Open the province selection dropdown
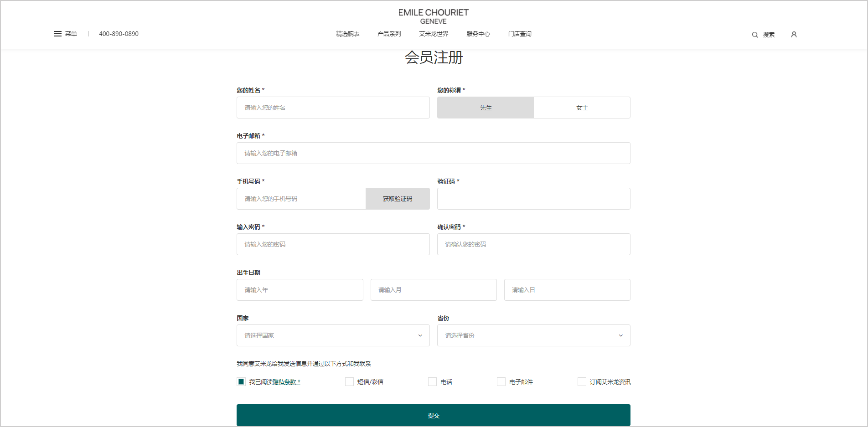 point(533,335)
